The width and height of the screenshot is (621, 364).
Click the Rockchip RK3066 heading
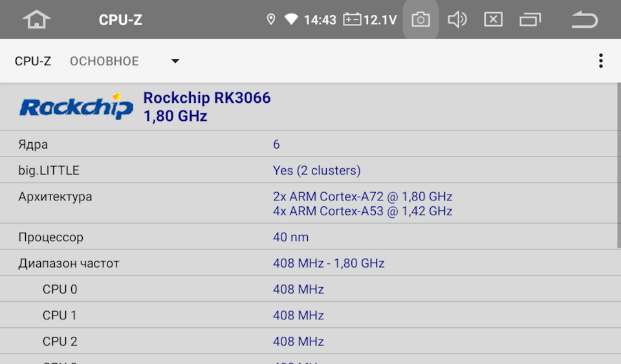tap(207, 98)
